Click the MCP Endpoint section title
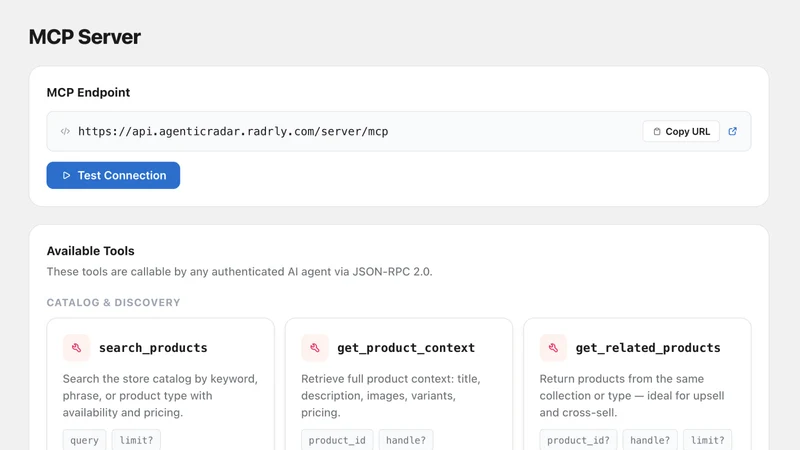The image size is (800, 450). 88,92
